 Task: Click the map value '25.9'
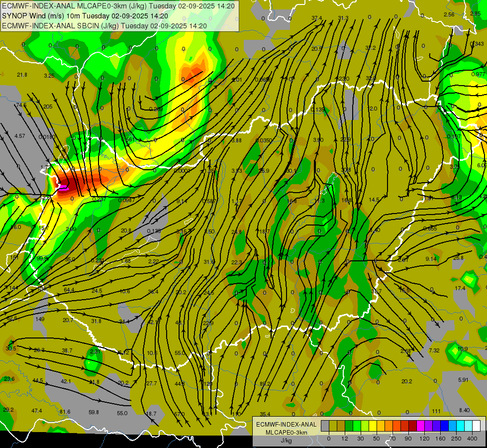(x=264, y=171)
